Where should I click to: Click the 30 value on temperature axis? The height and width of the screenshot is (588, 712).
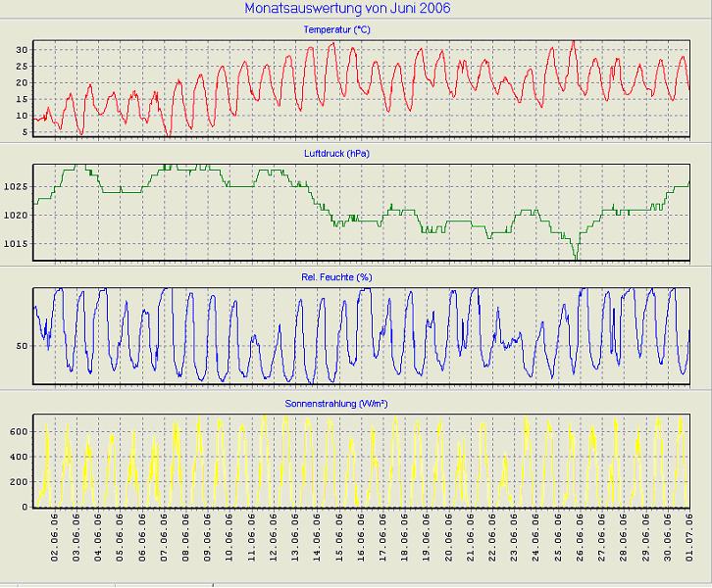point(21,49)
